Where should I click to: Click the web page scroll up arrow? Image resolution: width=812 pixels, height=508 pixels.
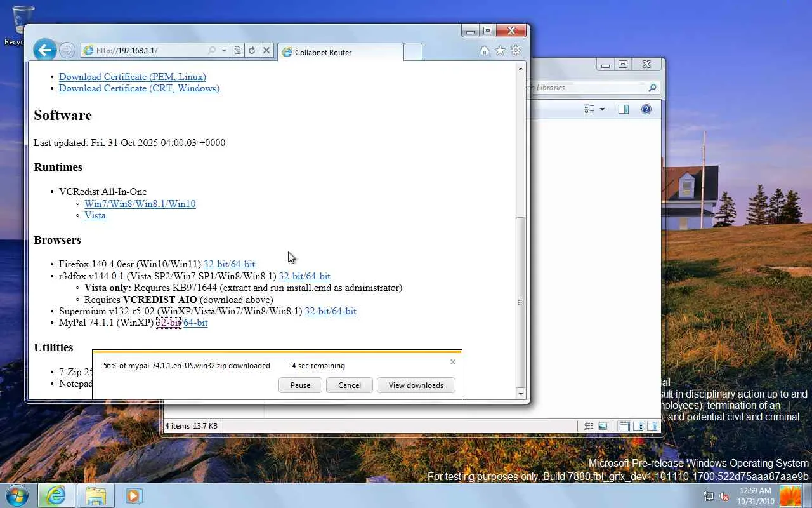pyautogui.click(x=521, y=68)
